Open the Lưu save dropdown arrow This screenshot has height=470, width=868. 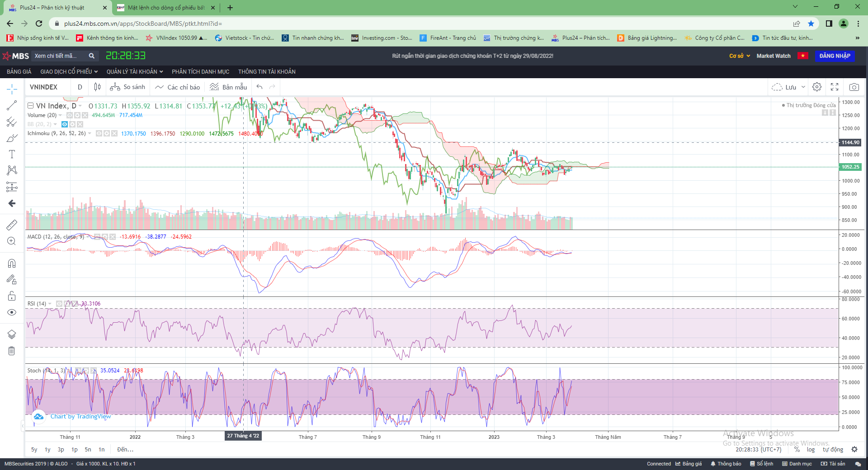tap(803, 87)
